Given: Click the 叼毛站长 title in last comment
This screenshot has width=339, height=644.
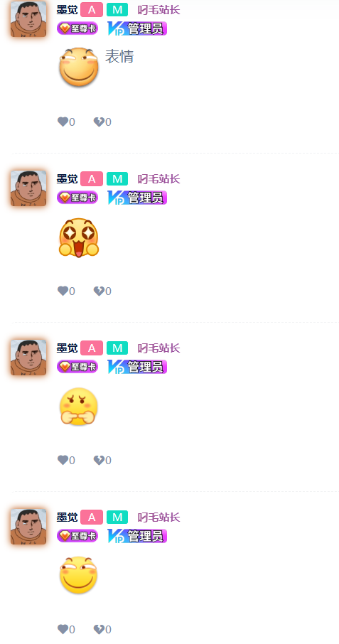Looking at the screenshot, I should (x=158, y=517).
